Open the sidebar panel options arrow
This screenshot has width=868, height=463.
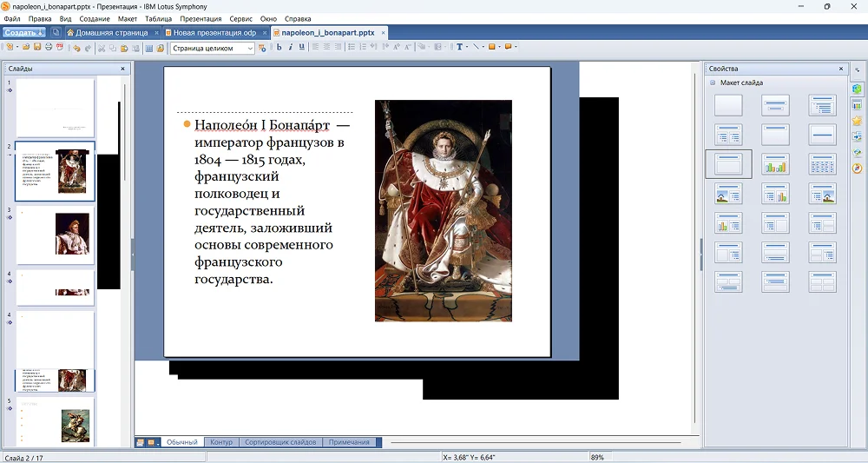(x=857, y=69)
